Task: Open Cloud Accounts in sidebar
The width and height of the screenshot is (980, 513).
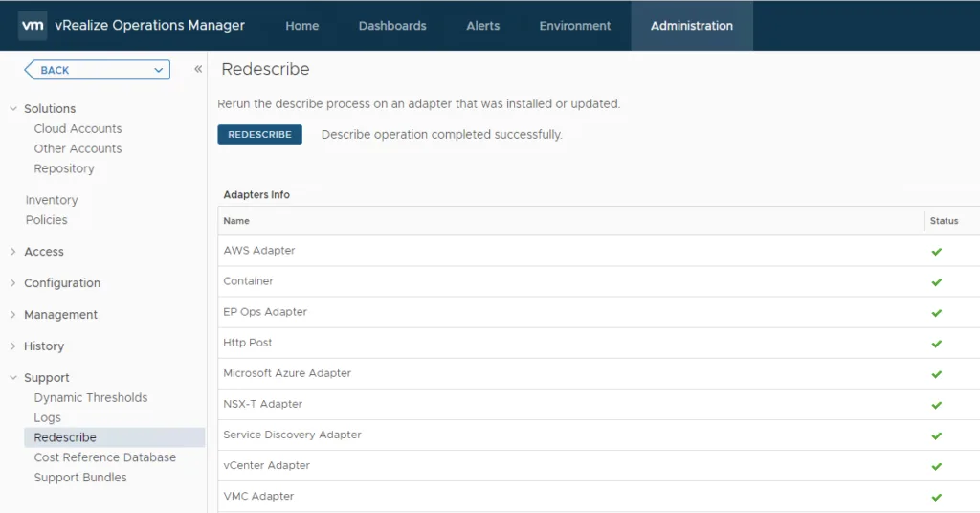Action: (78, 128)
